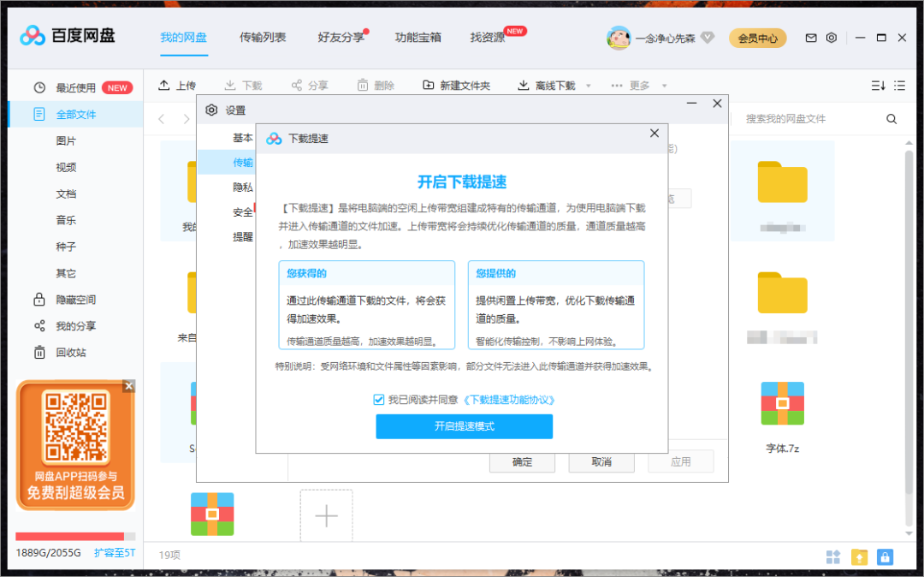Select the 隐私 tab in settings sidebar
Screen dimensions: 924x577
[x=242, y=186]
